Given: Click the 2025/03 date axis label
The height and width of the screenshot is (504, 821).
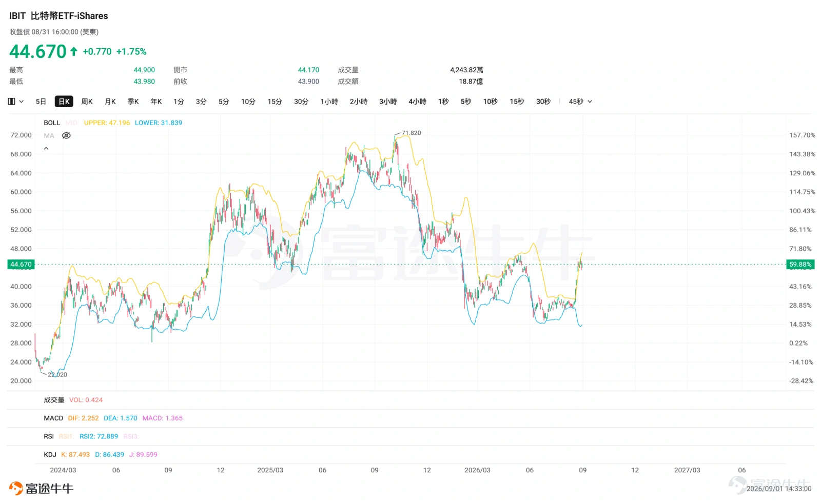Looking at the screenshot, I should click(270, 470).
